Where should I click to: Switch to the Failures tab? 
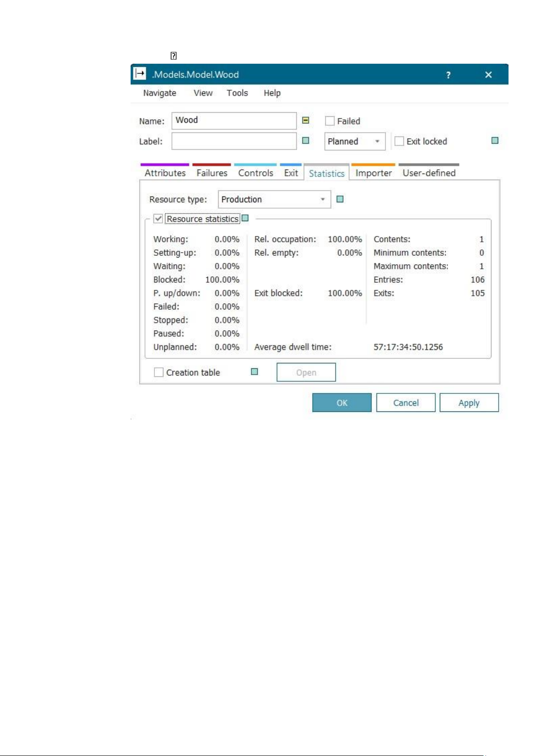tap(212, 173)
